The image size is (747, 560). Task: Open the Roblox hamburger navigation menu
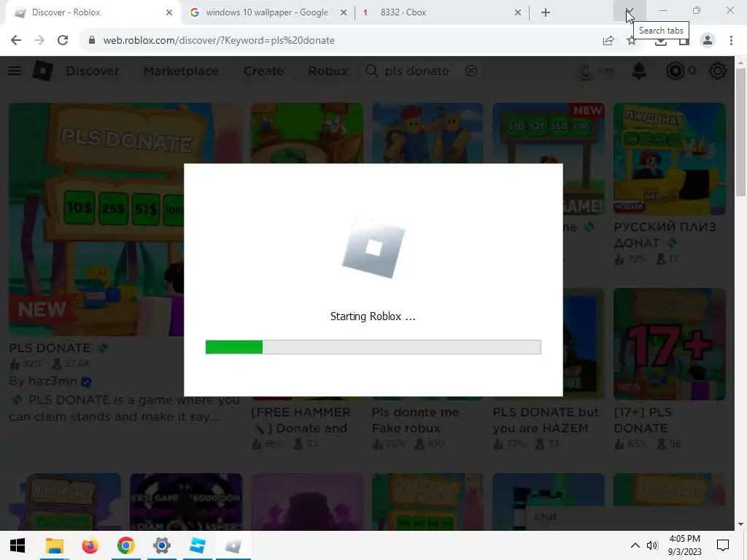[15, 71]
